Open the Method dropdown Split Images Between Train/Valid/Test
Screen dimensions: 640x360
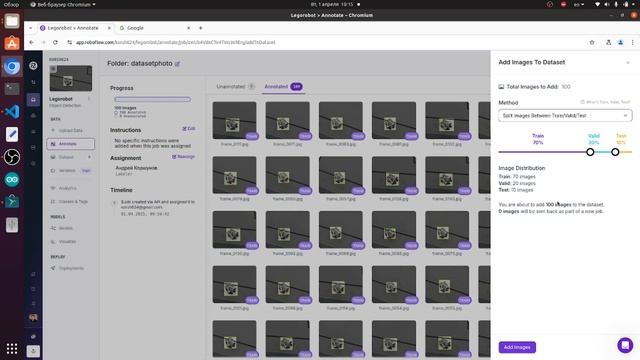(565, 116)
